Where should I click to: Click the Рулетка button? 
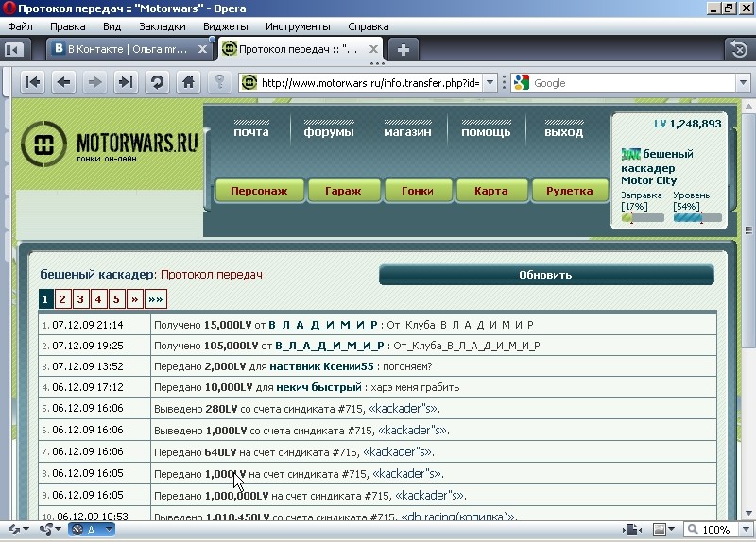570,191
